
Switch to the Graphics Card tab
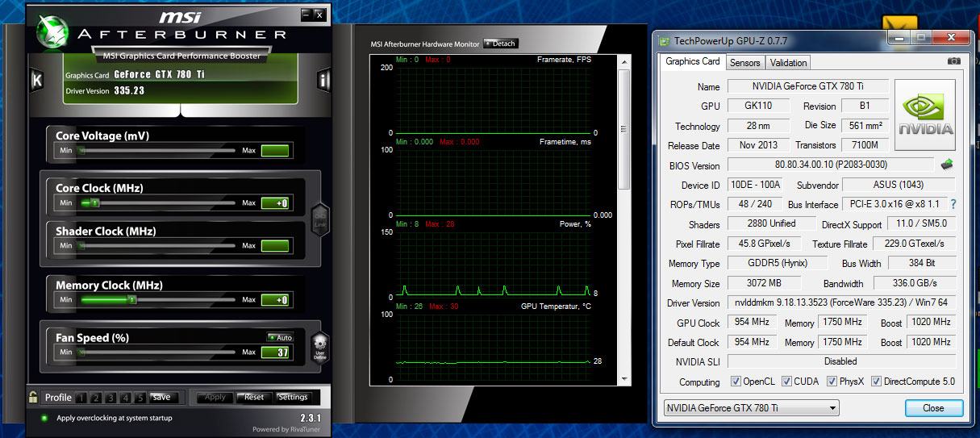(x=692, y=61)
